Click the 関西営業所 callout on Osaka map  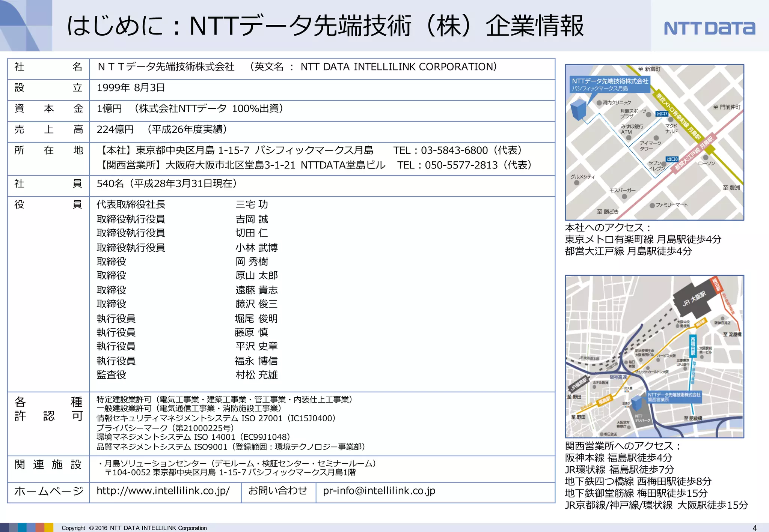[674, 397]
